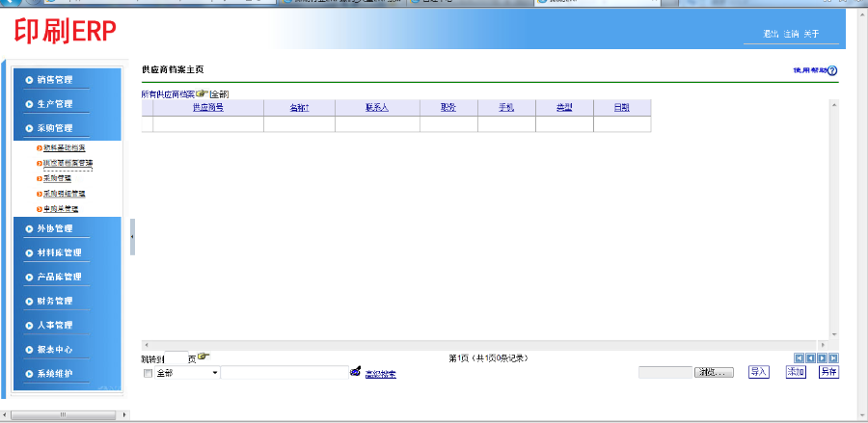Sort the table by 类型 column header
Viewport: 868px width, 423px height.
click(x=564, y=108)
